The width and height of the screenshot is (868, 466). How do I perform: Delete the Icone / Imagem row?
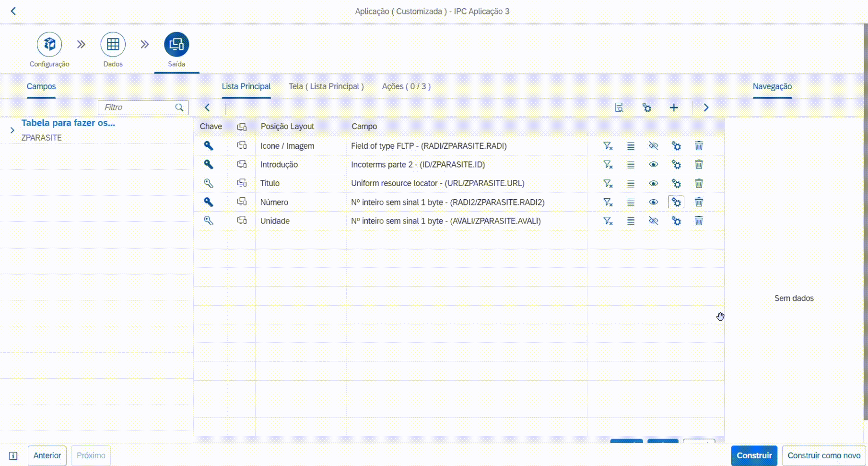pos(699,146)
